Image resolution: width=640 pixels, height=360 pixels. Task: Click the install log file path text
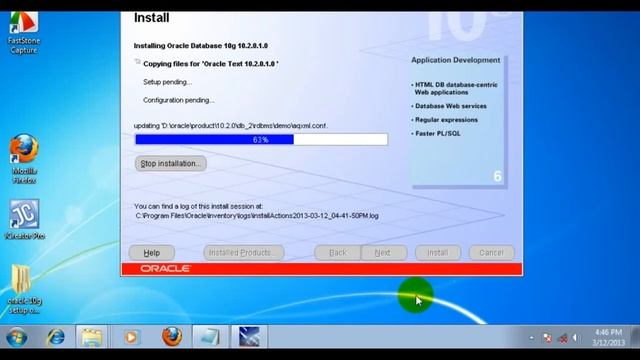[257, 216]
